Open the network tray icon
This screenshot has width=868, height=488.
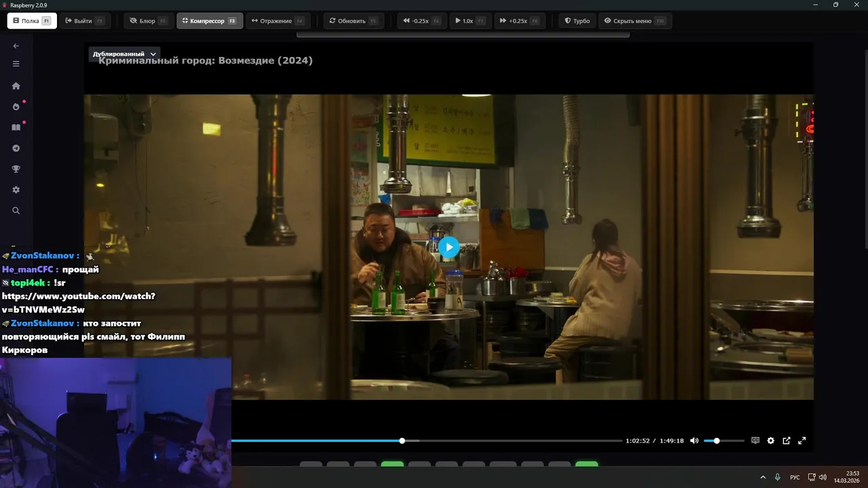[812, 477]
